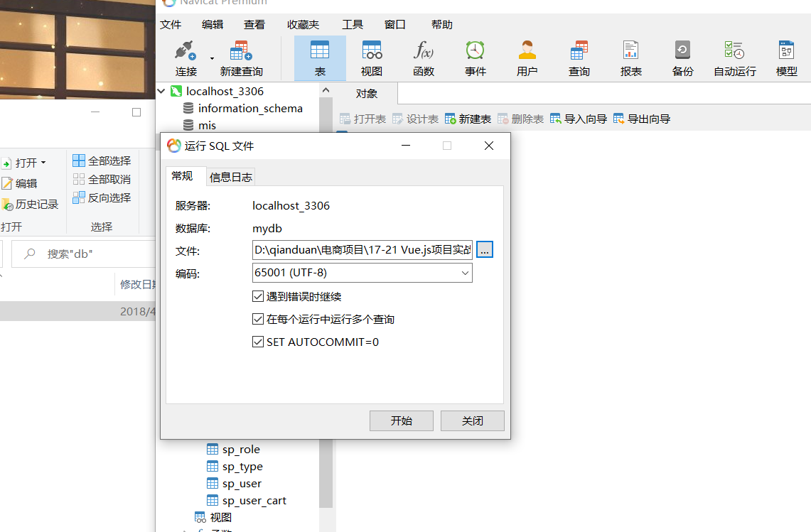This screenshot has width=811, height=532.
Task: Toggle 在每个运行中运行多个查询 checkbox
Action: (257, 319)
